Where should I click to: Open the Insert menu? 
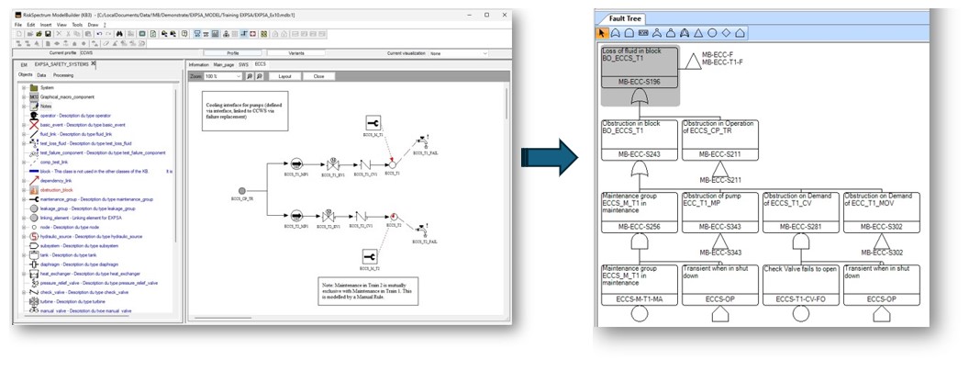[45, 25]
